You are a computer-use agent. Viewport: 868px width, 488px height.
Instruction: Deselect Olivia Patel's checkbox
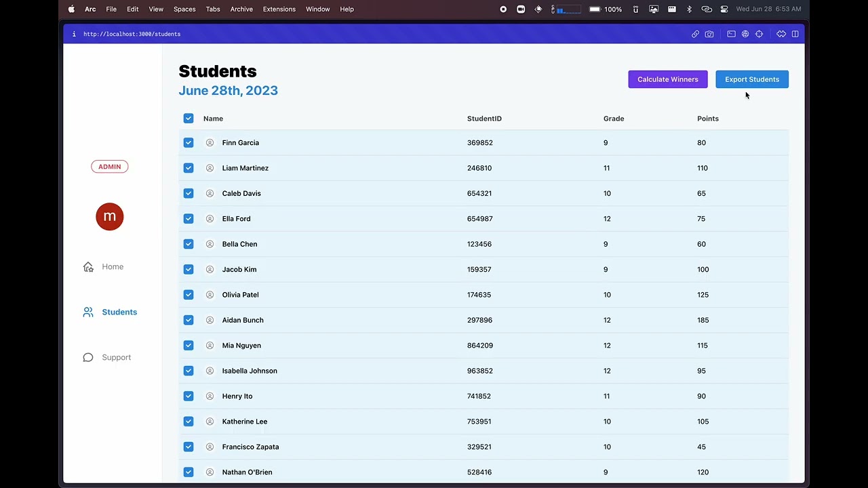click(x=189, y=295)
